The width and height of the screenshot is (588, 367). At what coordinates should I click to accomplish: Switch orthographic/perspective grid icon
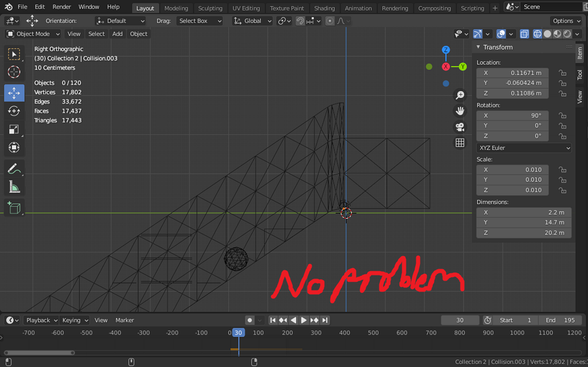pyautogui.click(x=460, y=143)
